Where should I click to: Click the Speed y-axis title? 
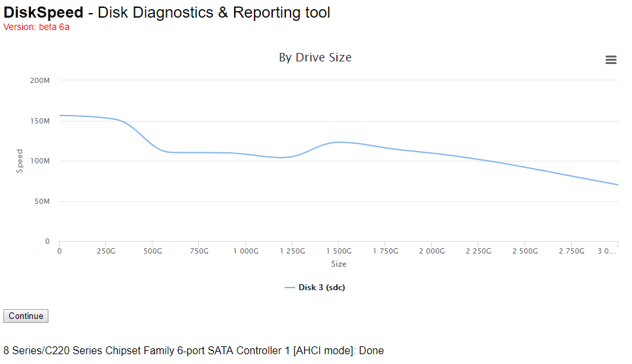[20, 161]
